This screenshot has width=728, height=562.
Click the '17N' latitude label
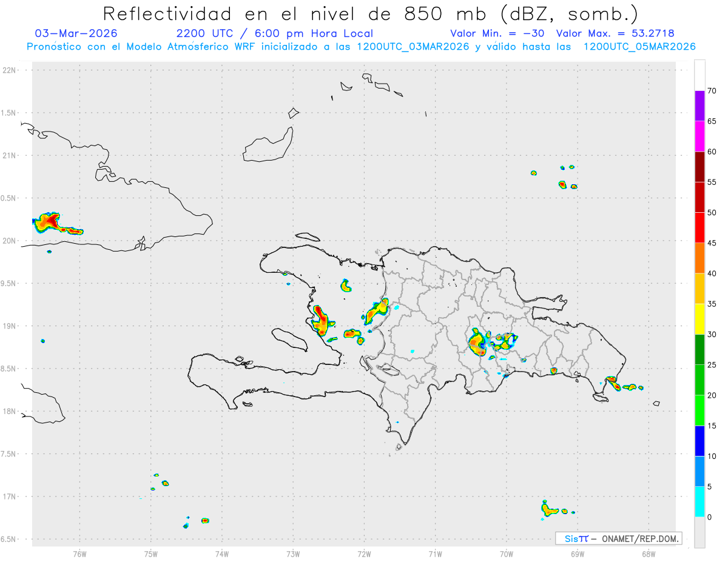10,497
